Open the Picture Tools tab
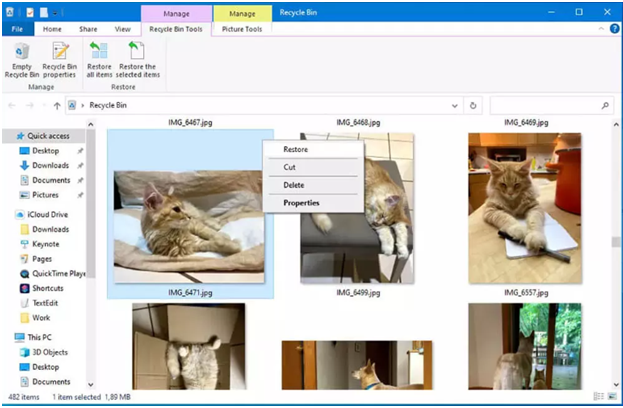This screenshot has width=623, height=408. point(242,30)
